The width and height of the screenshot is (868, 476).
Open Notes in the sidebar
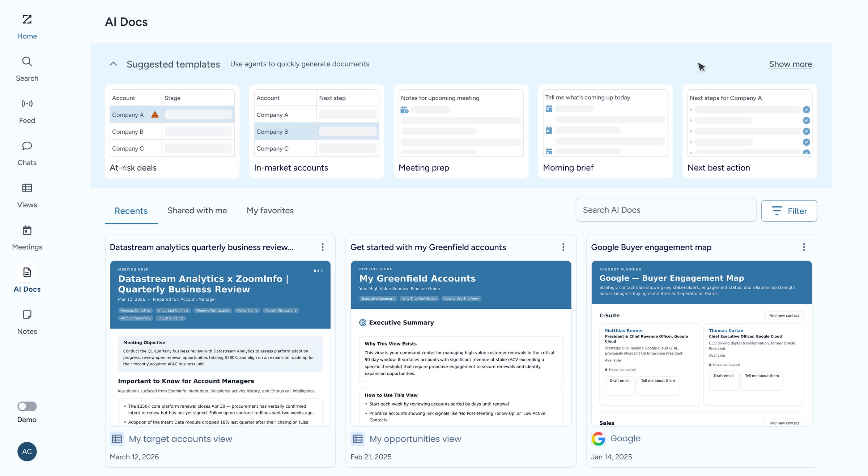pyautogui.click(x=27, y=322)
